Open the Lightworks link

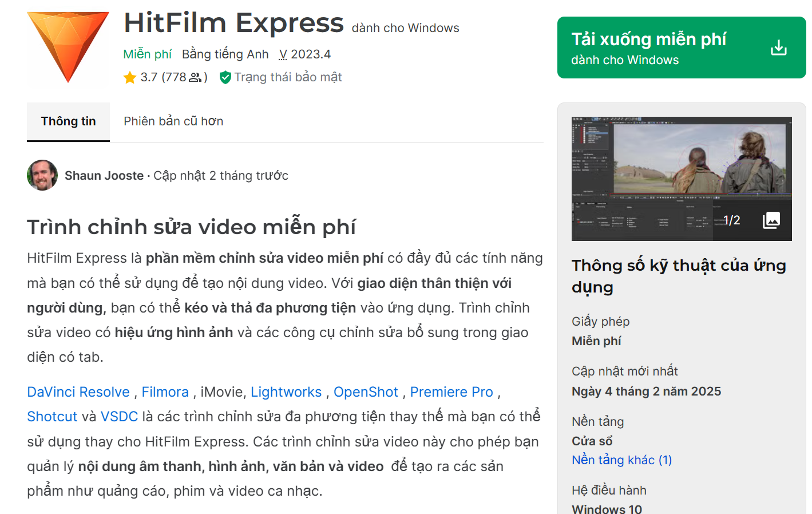pos(286,392)
